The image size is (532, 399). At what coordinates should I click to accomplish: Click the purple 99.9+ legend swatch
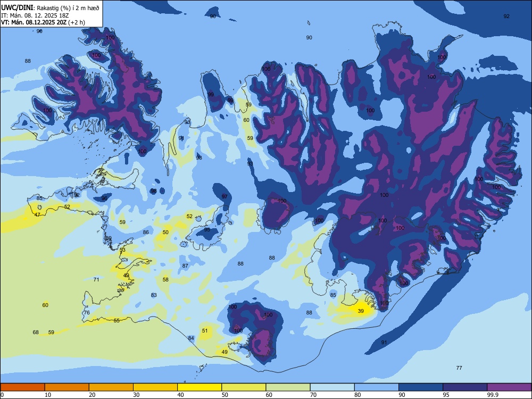[509, 387]
